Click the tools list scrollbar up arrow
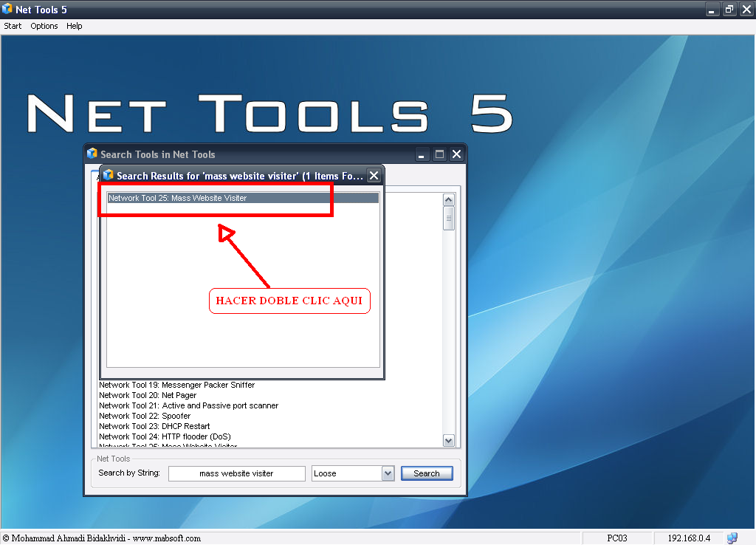 448,199
